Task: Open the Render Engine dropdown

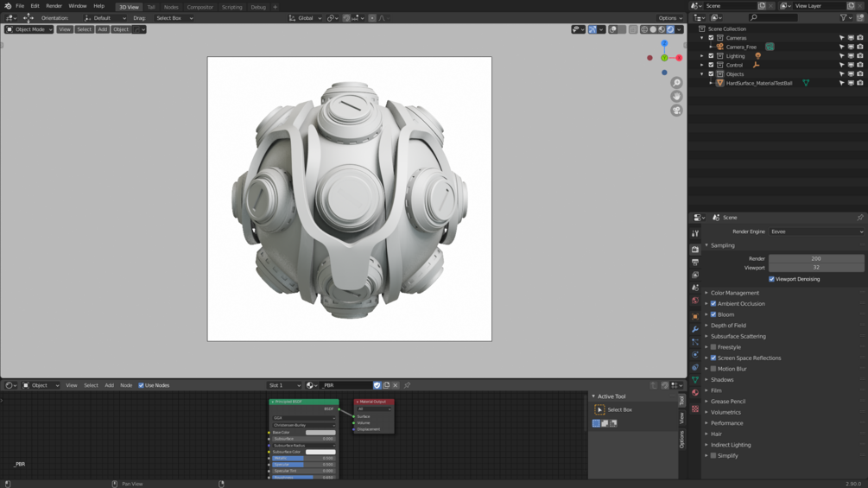Action: coord(816,231)
